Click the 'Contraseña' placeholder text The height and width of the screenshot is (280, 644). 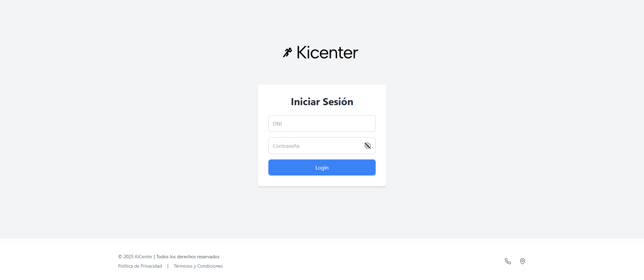[x=286, y=146]
